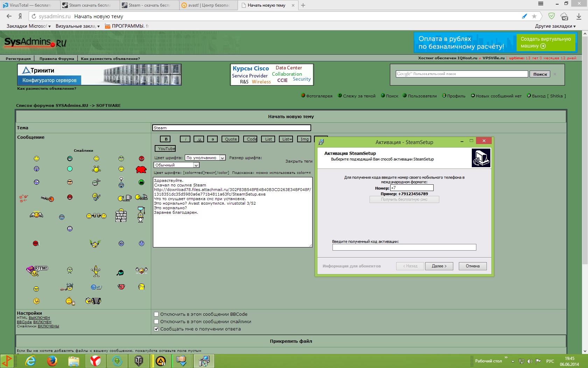Check 'Отключить в этом сообщении BBCode'
The height and width of the screenshot is (368, 588).
tap(156, 314)
